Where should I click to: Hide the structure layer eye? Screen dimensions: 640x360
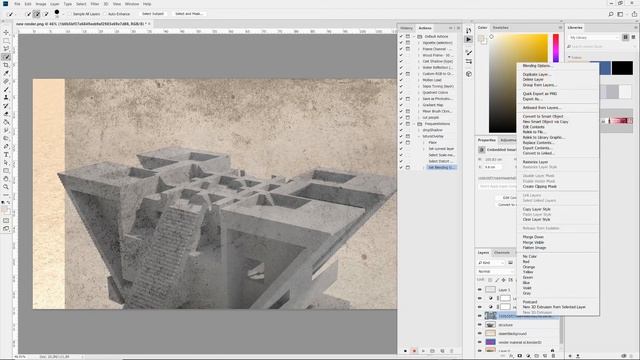point(480,325)
